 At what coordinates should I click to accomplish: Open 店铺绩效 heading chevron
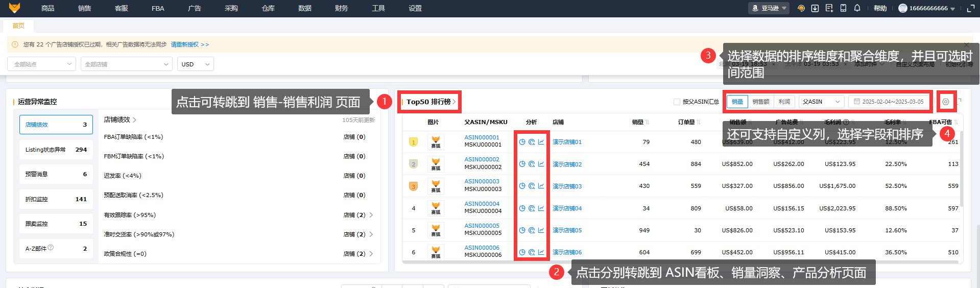pyautogui.click(x=134, y=119)
